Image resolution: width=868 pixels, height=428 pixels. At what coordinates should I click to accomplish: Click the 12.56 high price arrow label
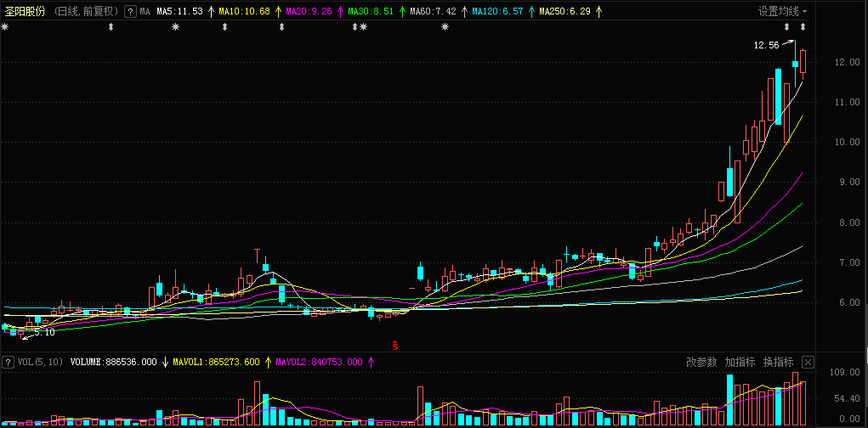click(766, 45)
